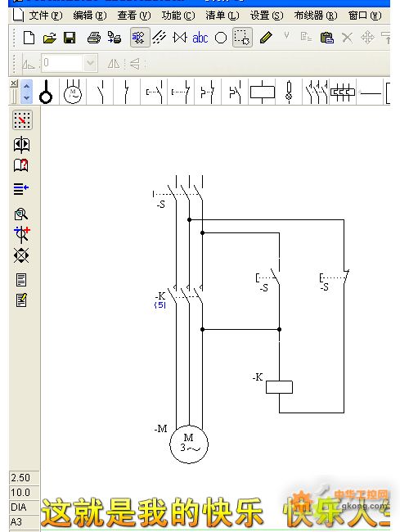Toggle the symbols mode button

pyautogui.click(x=140, y=38)
